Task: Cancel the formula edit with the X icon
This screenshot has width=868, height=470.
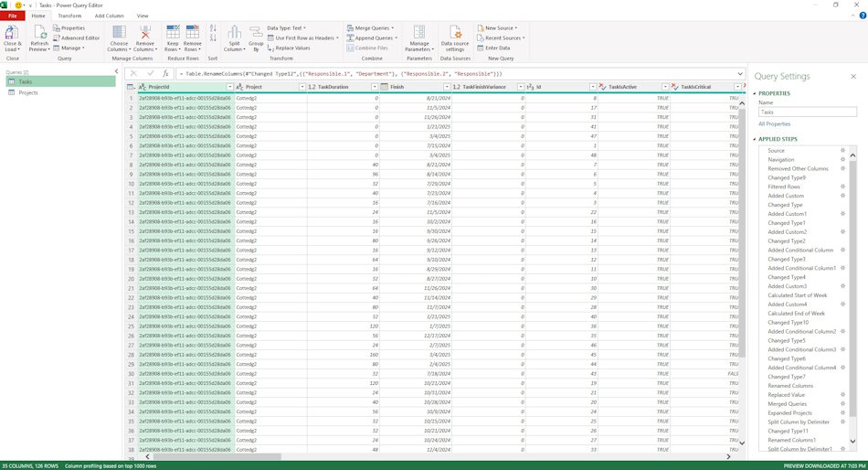Action: 133,73
